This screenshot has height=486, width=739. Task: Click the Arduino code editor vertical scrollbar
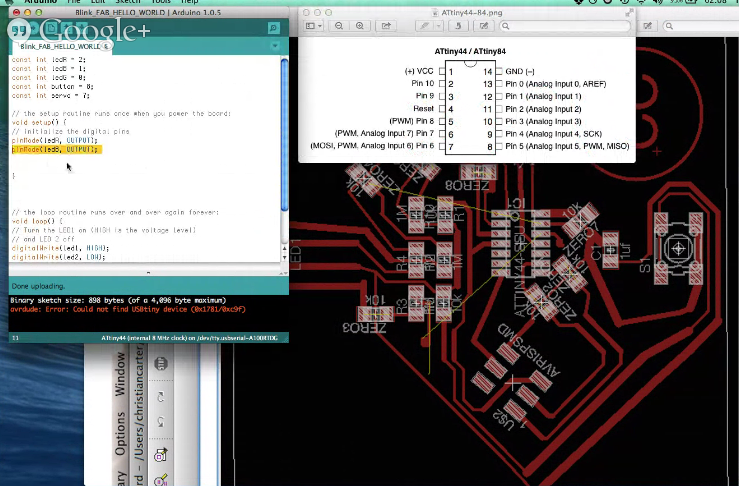point(284,134)
